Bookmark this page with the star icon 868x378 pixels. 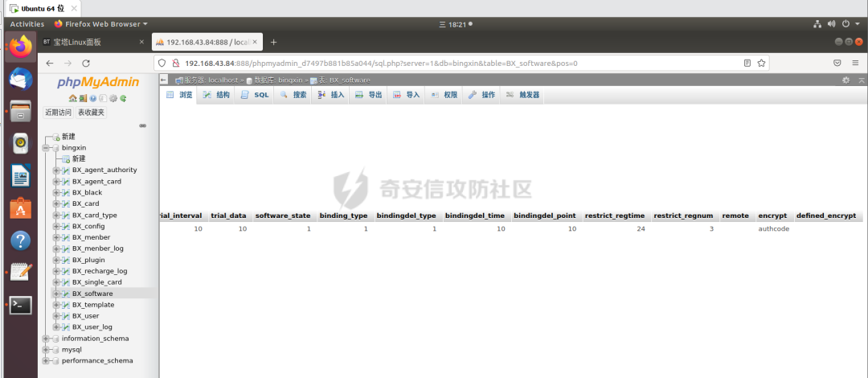[x=761, y=64]
